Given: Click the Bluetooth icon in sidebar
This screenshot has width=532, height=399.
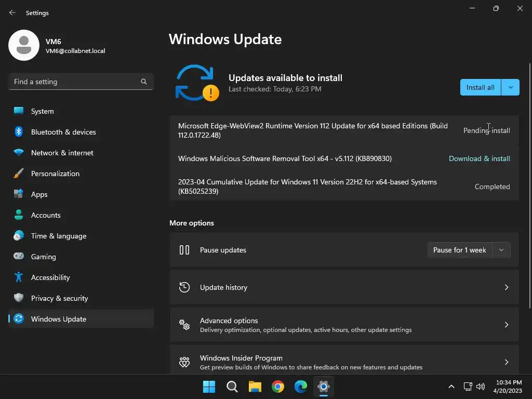Looking at the screenshot, I should coord(19,131).
